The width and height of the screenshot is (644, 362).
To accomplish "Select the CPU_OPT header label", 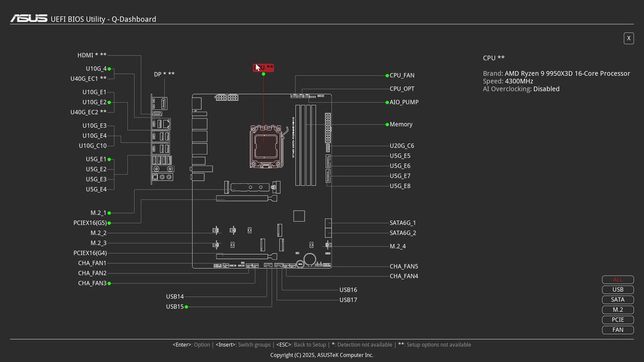I will tap(402, 89).
